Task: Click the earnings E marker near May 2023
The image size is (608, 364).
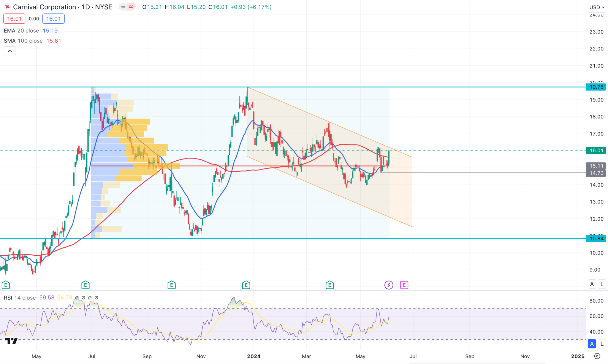Action: (6, 285)
